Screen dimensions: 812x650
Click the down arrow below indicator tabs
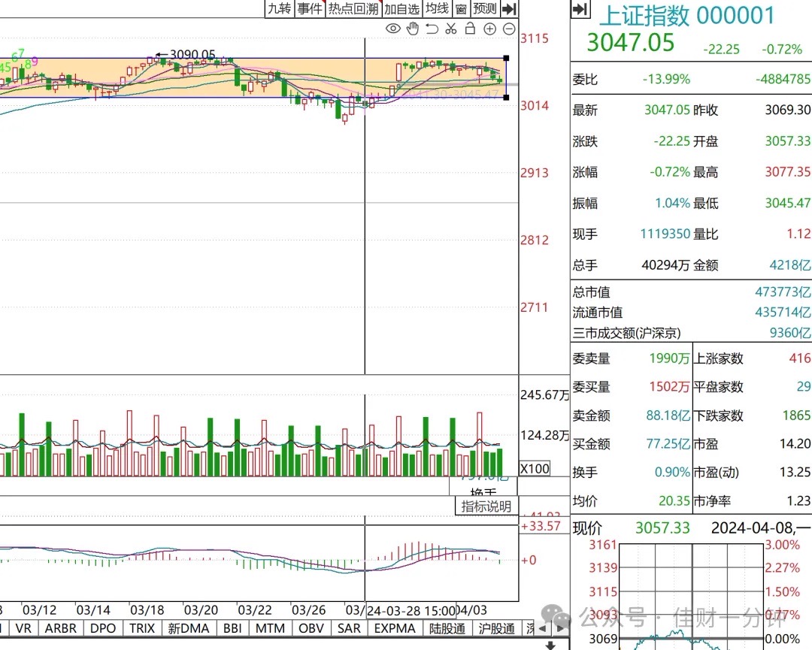coord(550,645)
